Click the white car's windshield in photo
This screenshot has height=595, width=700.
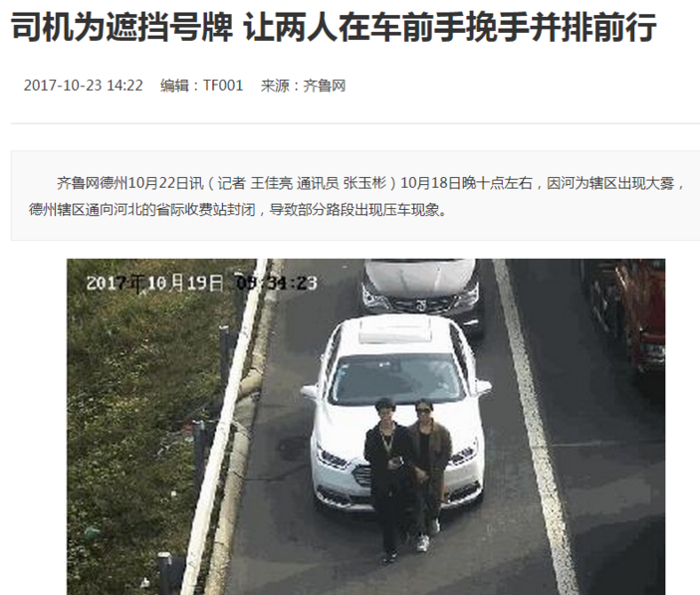396,379
